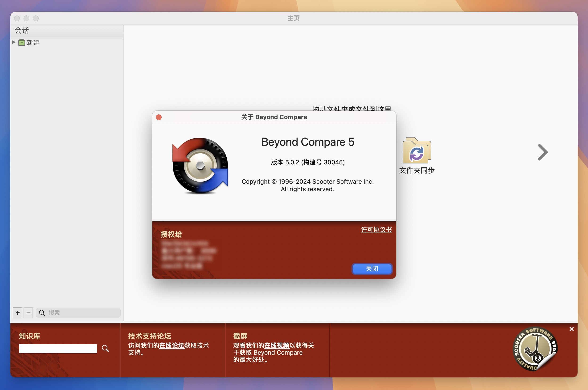588x390 pixels.
Task: Open the 在线视频 online videos link
Action: pos(277,345)
